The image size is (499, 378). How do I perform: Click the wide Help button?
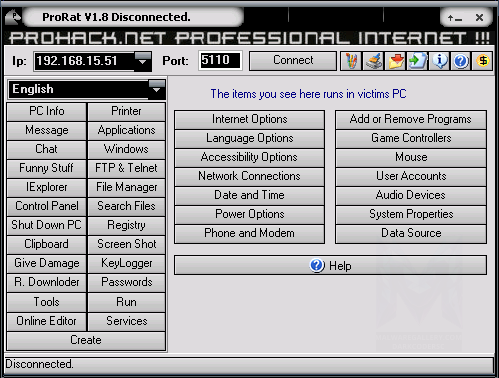click(330, 266)
